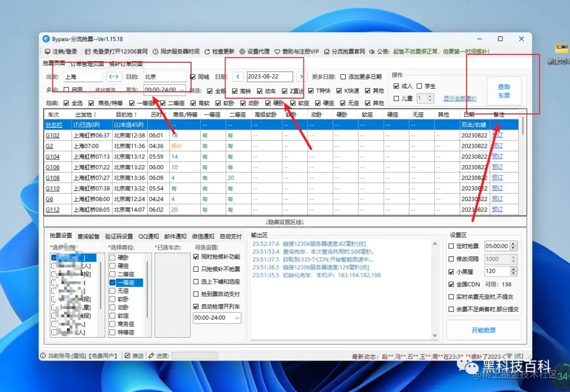Enable the 儿童 checkbox

[396, 99]
